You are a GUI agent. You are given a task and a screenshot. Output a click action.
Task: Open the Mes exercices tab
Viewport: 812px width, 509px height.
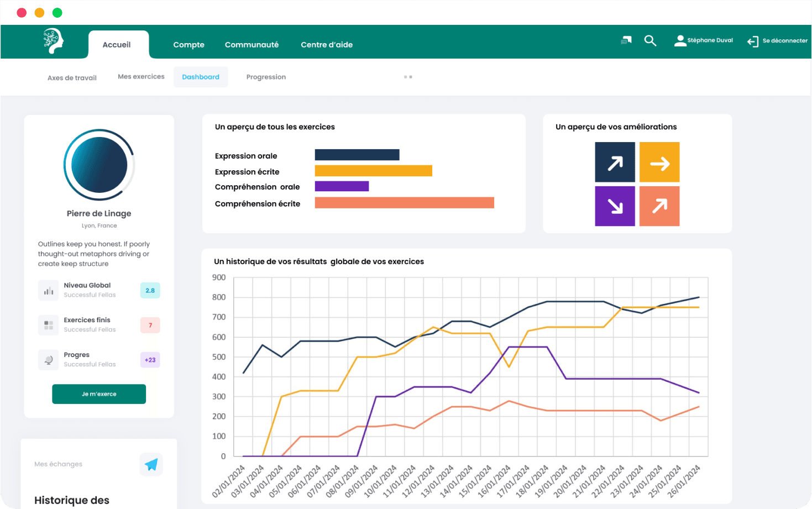141,77
